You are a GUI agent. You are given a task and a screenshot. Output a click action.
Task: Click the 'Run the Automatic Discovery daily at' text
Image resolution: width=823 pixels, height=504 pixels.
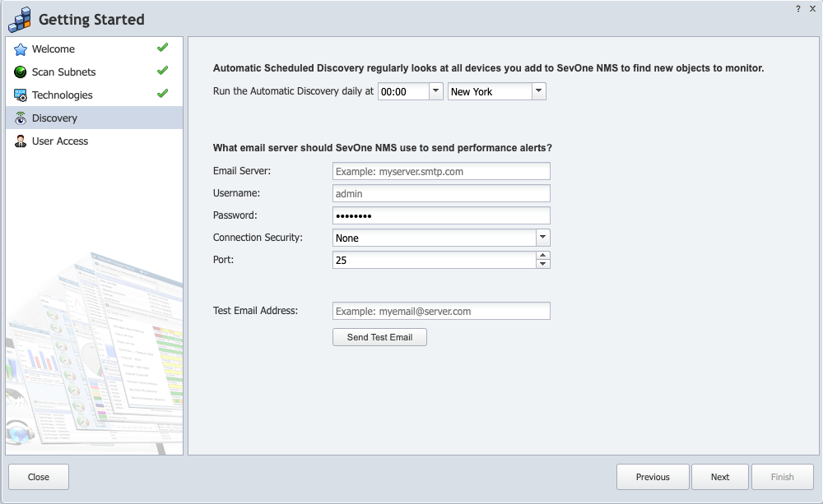pos(294,91)
